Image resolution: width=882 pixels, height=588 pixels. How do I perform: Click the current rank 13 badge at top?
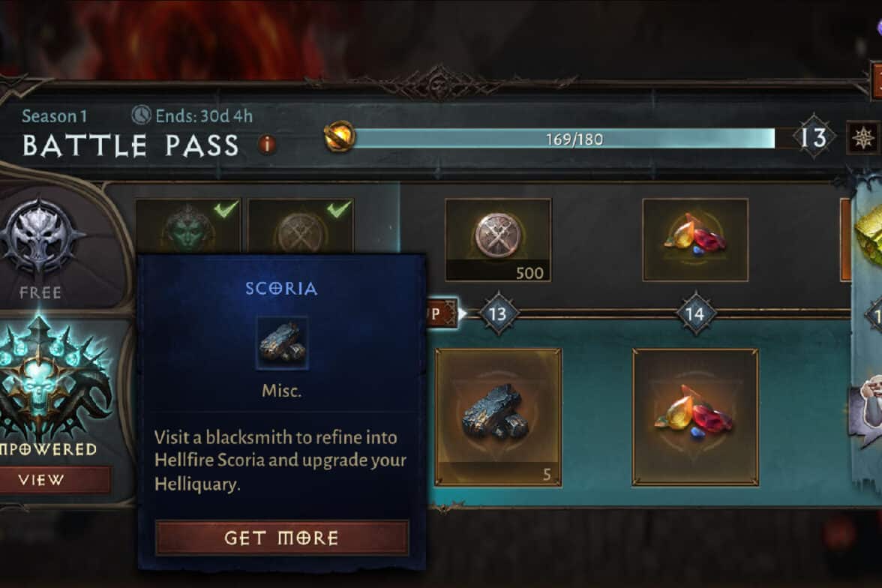pos(813,138)
